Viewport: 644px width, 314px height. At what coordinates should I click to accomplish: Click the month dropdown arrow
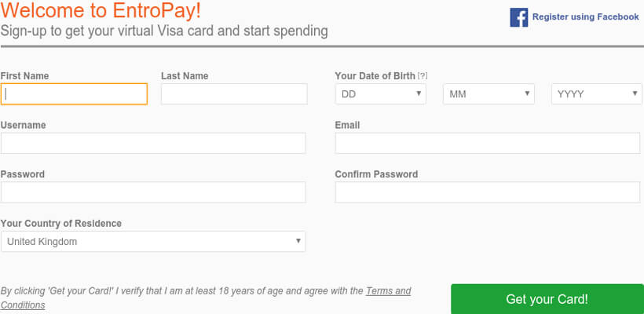(527, 93)
